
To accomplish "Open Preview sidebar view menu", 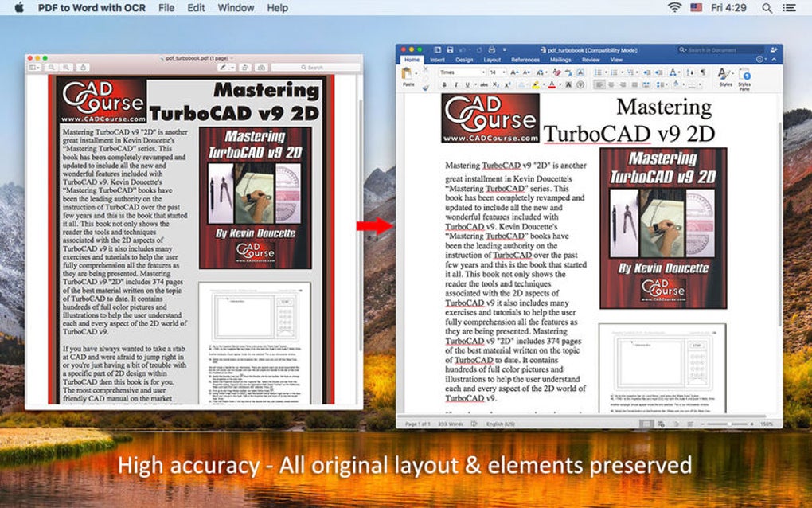I will click(34, 68).
